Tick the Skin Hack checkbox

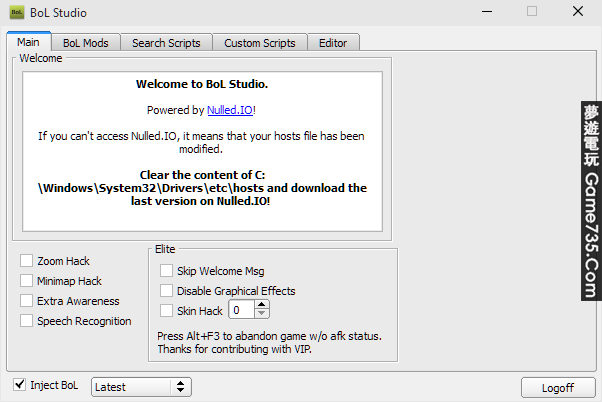(166, 310)
